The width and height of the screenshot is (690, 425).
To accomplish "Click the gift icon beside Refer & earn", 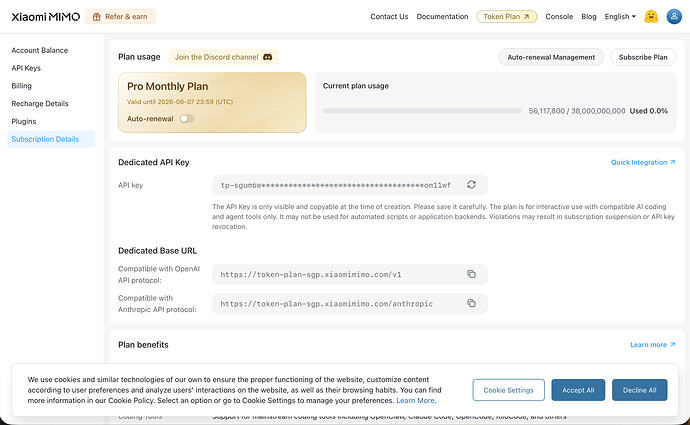I will coord(97,17).
